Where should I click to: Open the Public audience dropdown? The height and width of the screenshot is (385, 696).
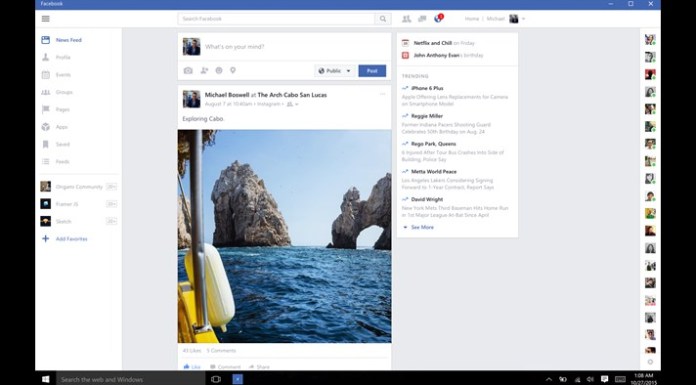pyautogui.click(x=335, y=71)
